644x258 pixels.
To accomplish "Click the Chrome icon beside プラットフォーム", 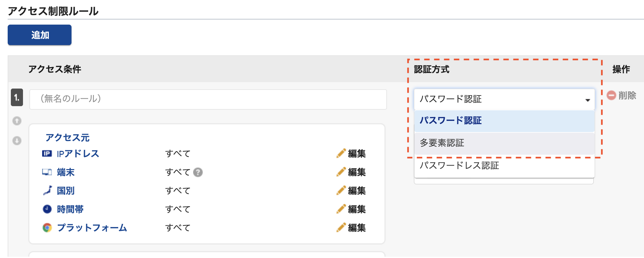I will pyautogui.click(x=47, y=228).
